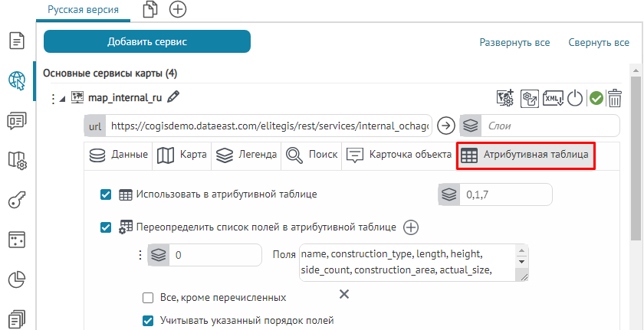Open the key icon section in sidebar

[17, 200]
